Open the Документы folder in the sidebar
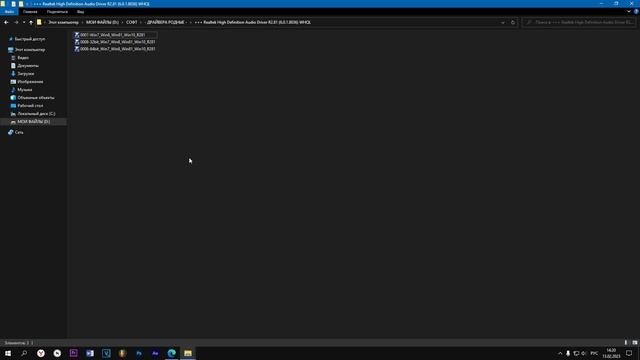640x360 pixels. (x=28, y=66)
